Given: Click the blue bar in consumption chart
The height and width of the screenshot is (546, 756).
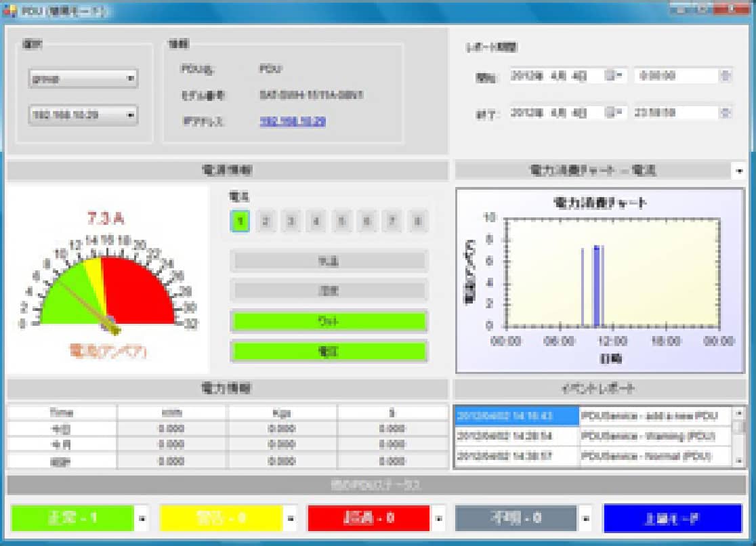Looking at the screenshot, I should (597, 286).
